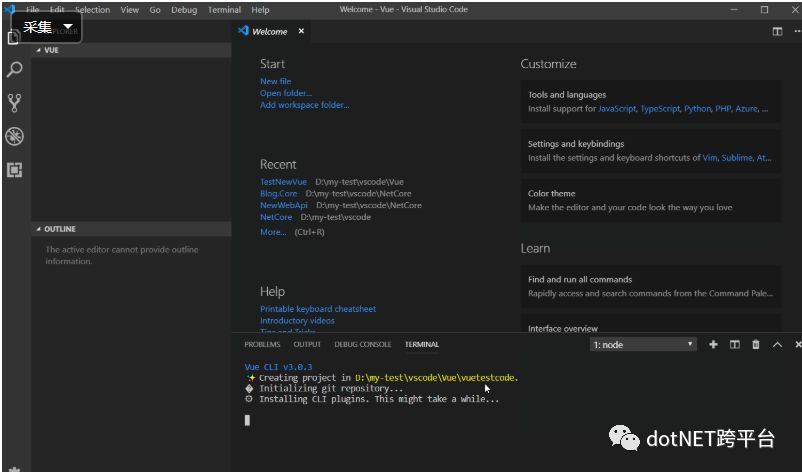Open the Search view icon

pyautogui.click(x=14, y=69)
